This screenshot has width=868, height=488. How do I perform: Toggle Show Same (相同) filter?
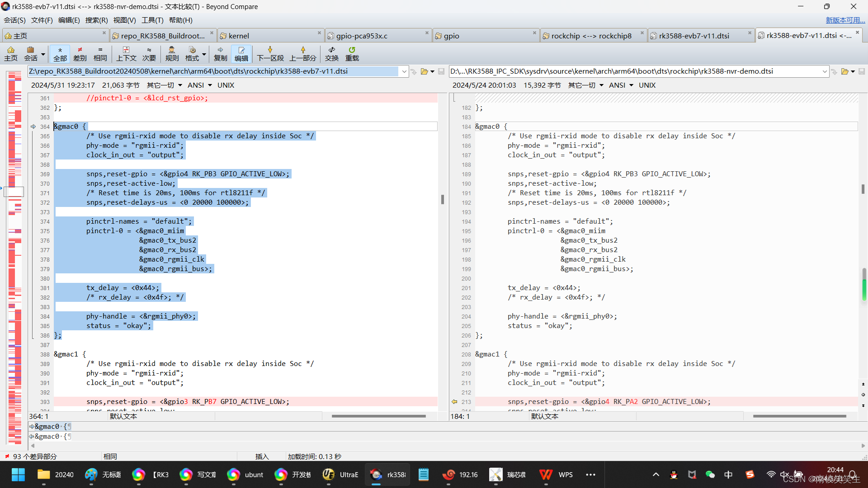100,53
